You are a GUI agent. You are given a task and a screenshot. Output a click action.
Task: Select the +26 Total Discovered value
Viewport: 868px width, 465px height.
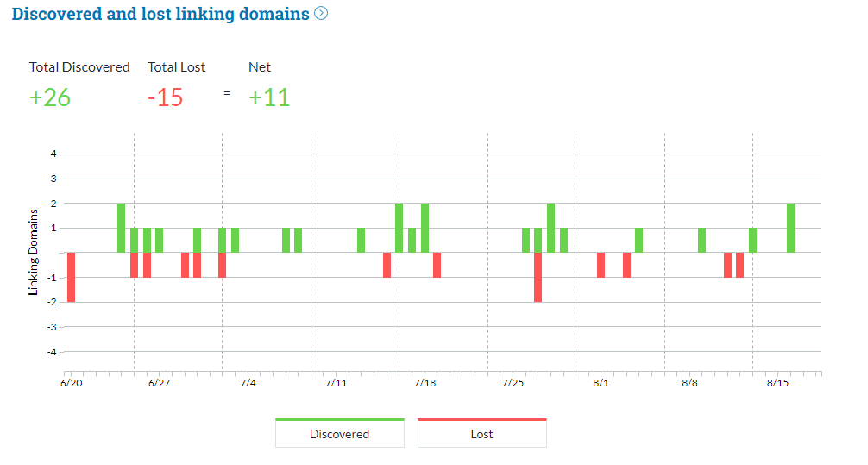pos(50,97)
